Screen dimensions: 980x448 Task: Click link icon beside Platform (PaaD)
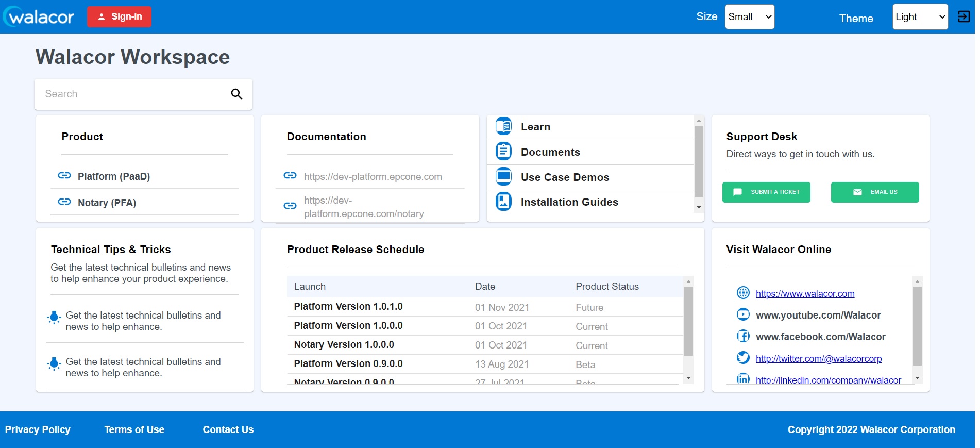tap(64, 176)
